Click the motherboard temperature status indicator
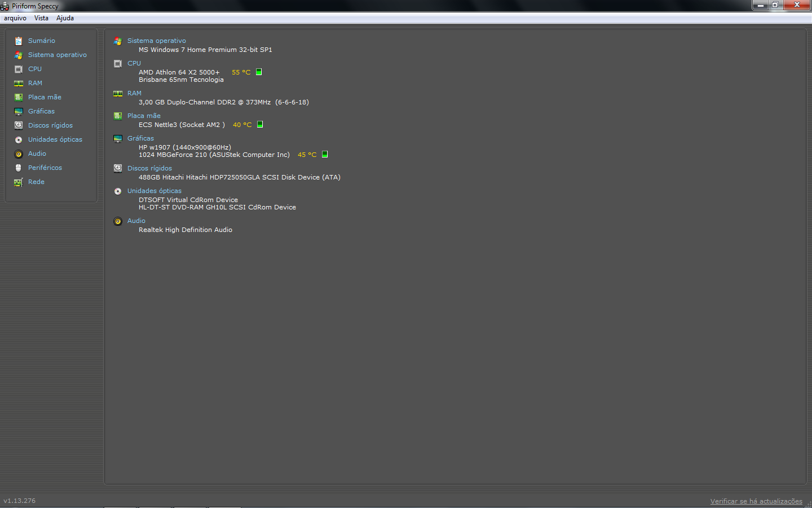 [260, 124]
